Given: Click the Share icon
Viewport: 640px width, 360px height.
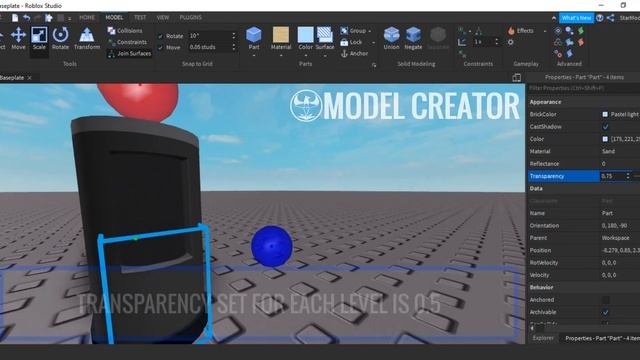Looking at the screenshot, I should 611,18.
